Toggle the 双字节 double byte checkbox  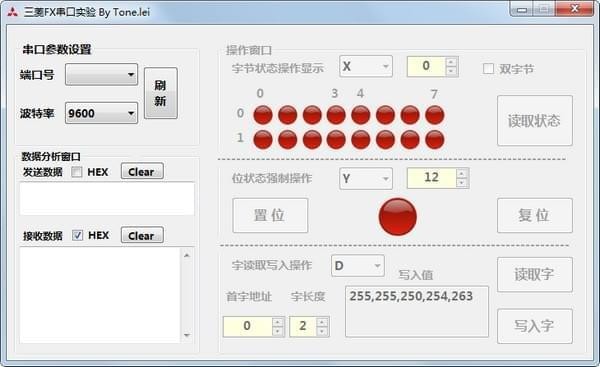(488, 69)
